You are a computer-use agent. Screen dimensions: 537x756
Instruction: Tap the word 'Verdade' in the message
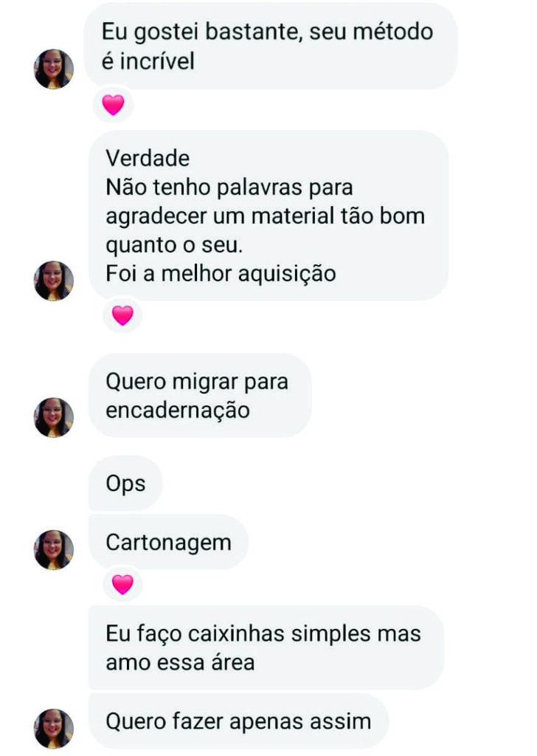[x=148, y=158]
